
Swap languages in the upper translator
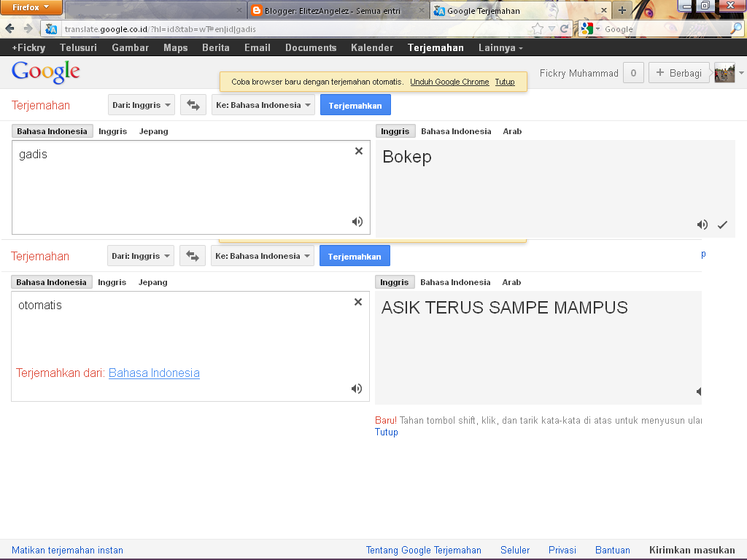pyautogui.click(x=193, y=105)
